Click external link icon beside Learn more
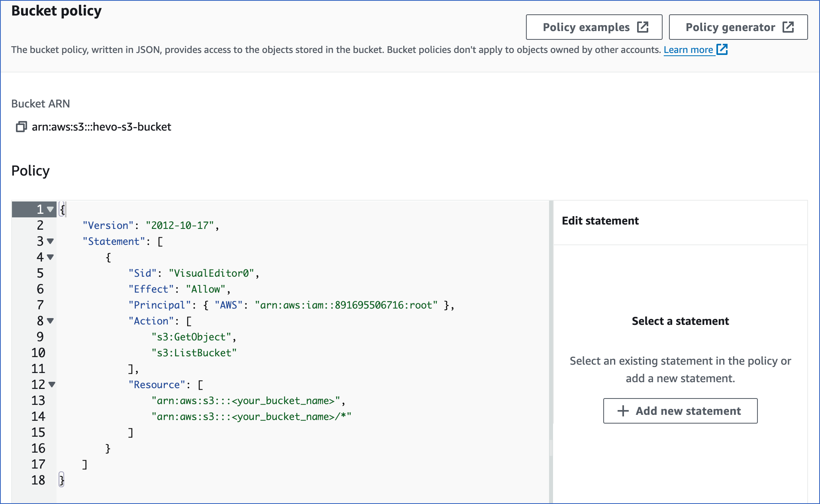This screenshot has height=504, width=820. [722, 50]
